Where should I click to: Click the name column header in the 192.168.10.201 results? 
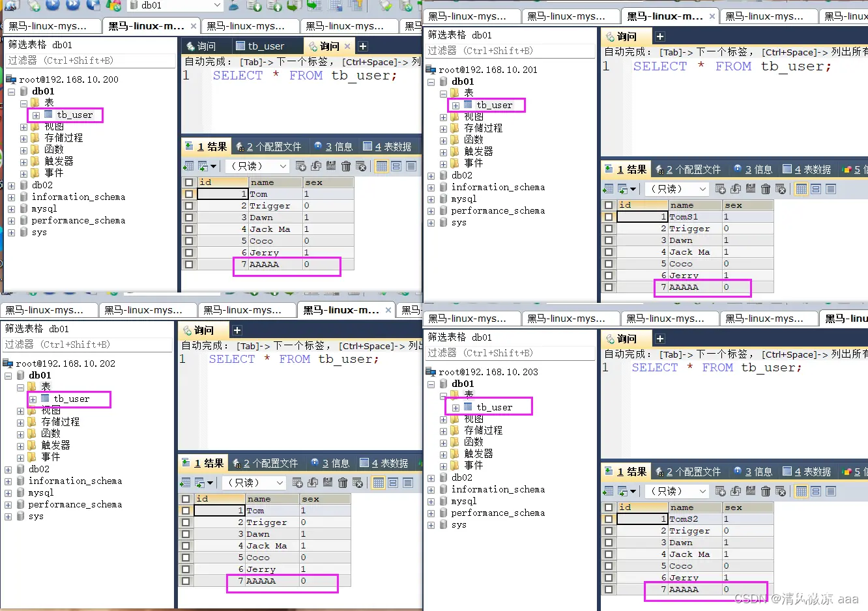click(695, 205)
